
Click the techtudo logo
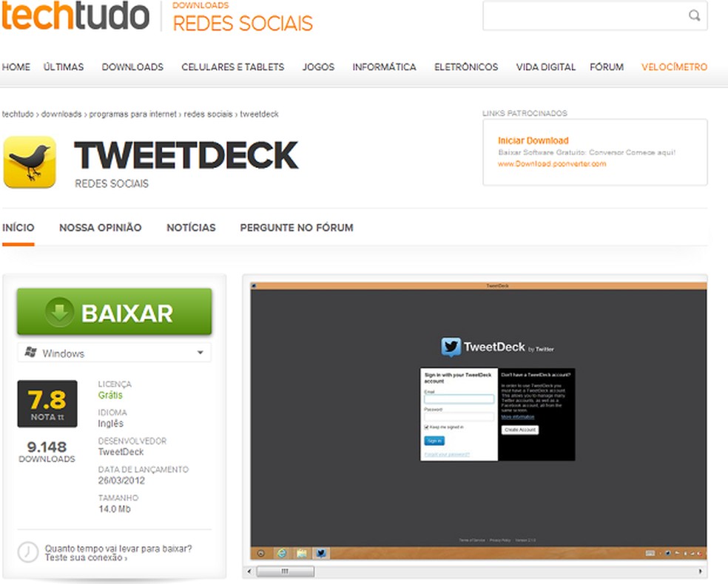coord(74,16)
